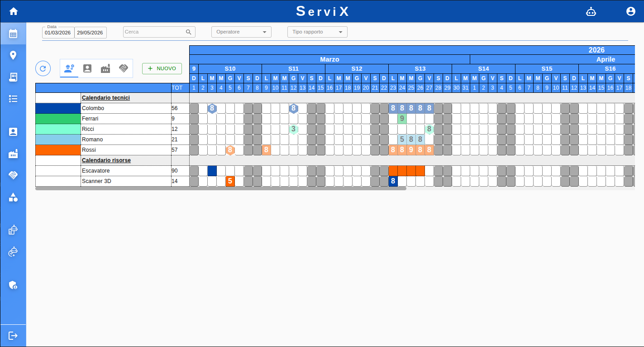Click the Calendario tecnici heading
The image size is (644, 347).
pos(106,98)
